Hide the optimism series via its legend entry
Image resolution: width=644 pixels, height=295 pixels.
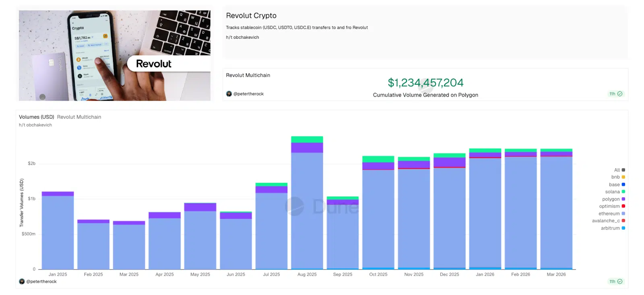[x=610, y=206]
